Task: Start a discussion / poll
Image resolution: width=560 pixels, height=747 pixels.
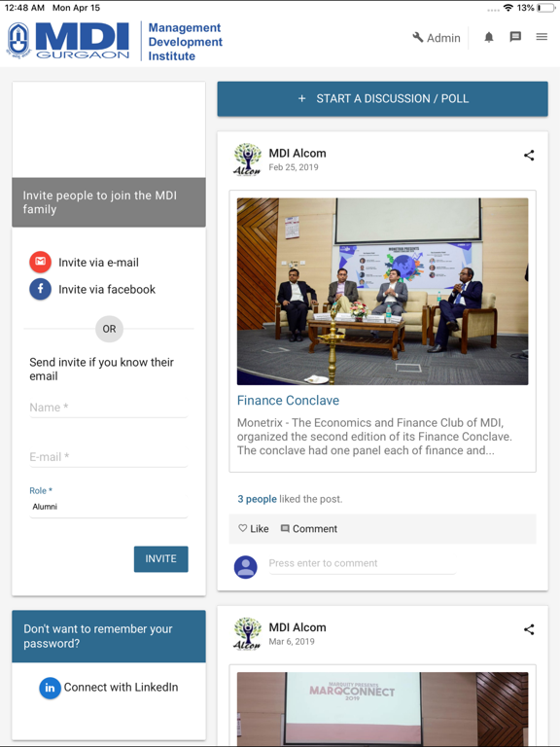Action: [x=382, y=98]
